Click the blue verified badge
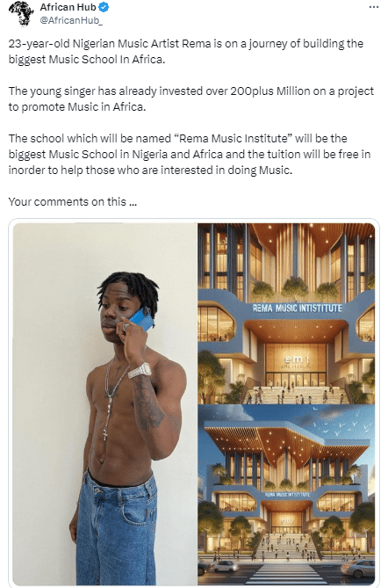 104,7
